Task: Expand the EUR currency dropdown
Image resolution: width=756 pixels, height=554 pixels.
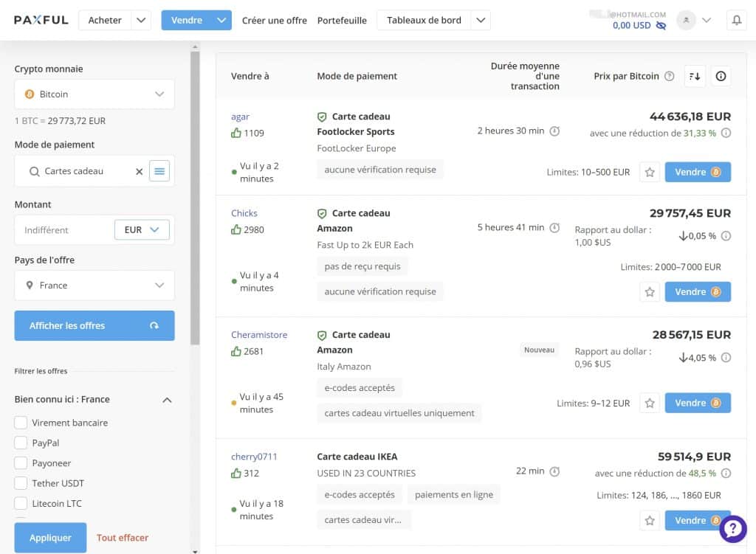Action: (x=142, y=230)
